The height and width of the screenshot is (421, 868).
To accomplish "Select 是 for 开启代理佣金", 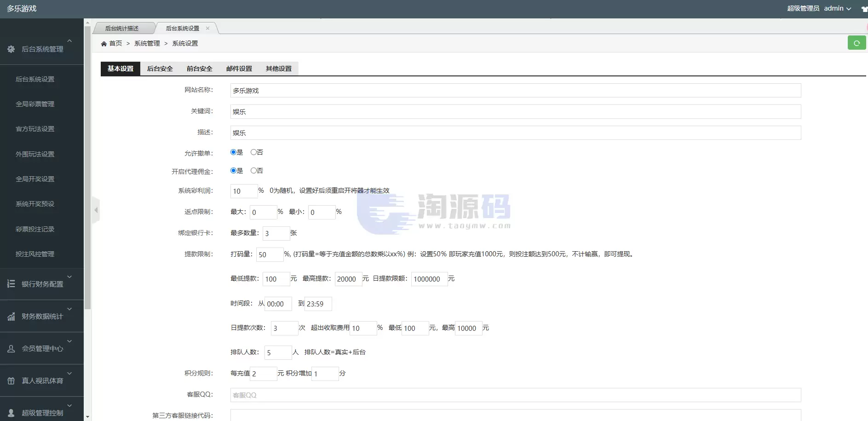I will coord(233,170).
